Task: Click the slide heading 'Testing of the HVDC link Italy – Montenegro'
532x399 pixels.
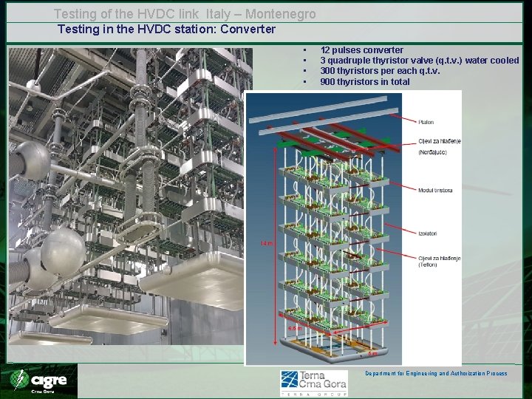Action: click(185, 14)
